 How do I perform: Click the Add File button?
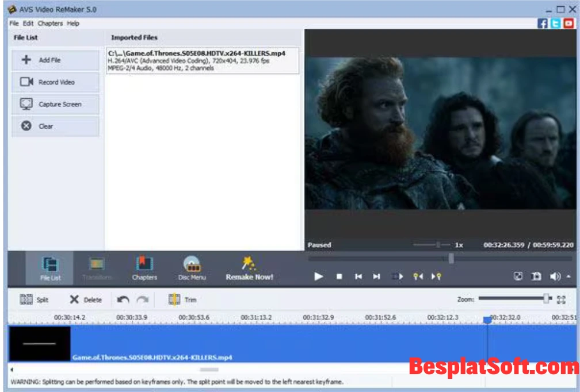pos(55,59)
